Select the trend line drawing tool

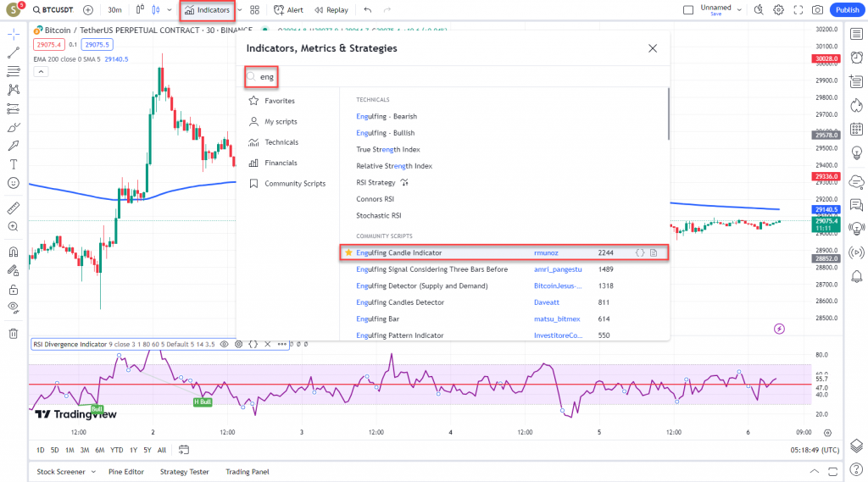click(x=14, y=53)
